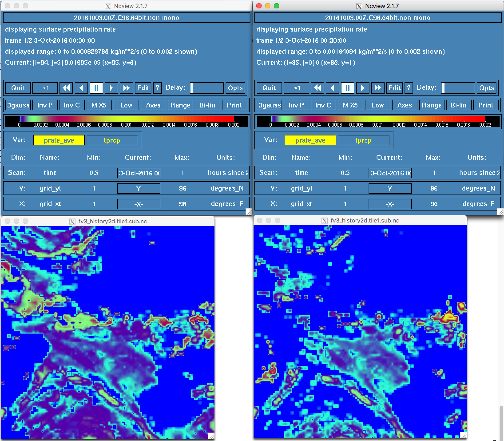Select prate_ave variable in right window
The image size is (504, 441).
coord(310,140)
